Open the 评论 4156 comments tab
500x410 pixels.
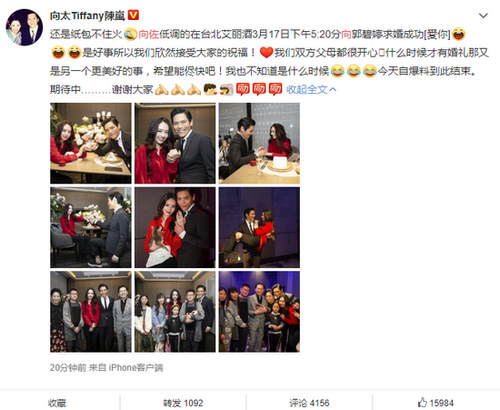309,403
